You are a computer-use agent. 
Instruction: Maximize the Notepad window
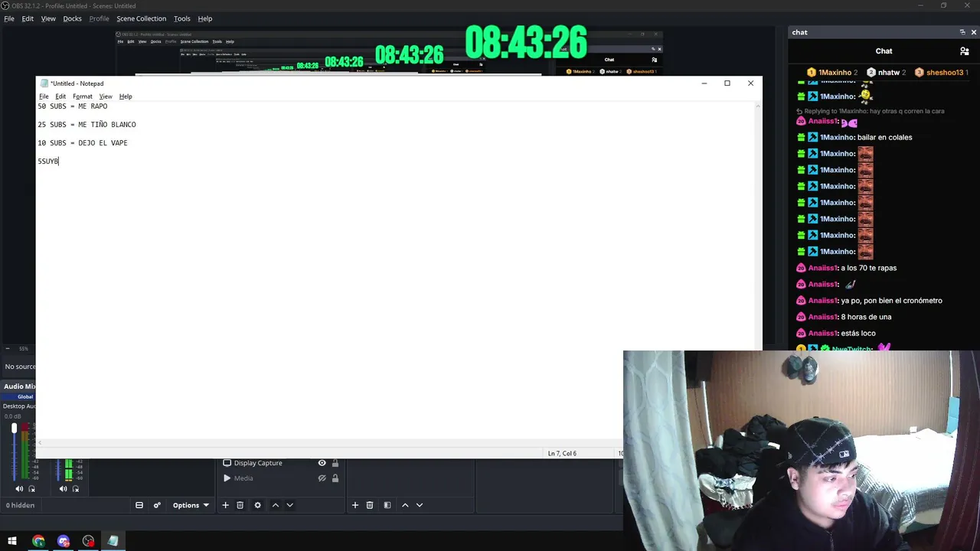tap(727, 83)
